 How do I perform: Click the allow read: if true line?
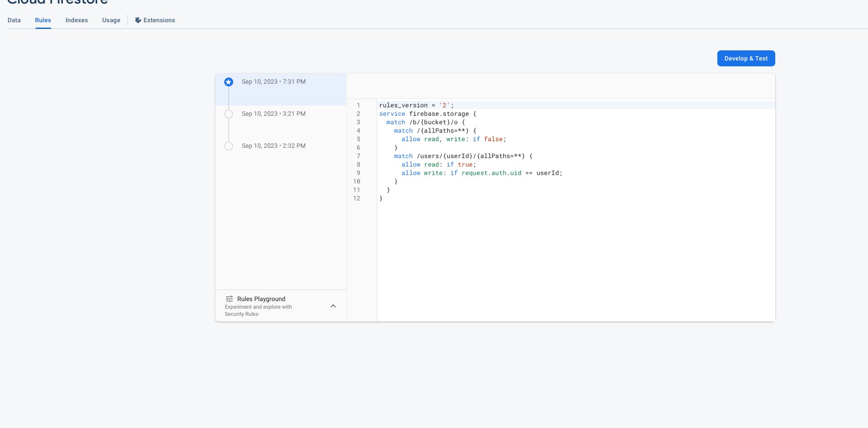pyautogui.click(x=439, y=164)
